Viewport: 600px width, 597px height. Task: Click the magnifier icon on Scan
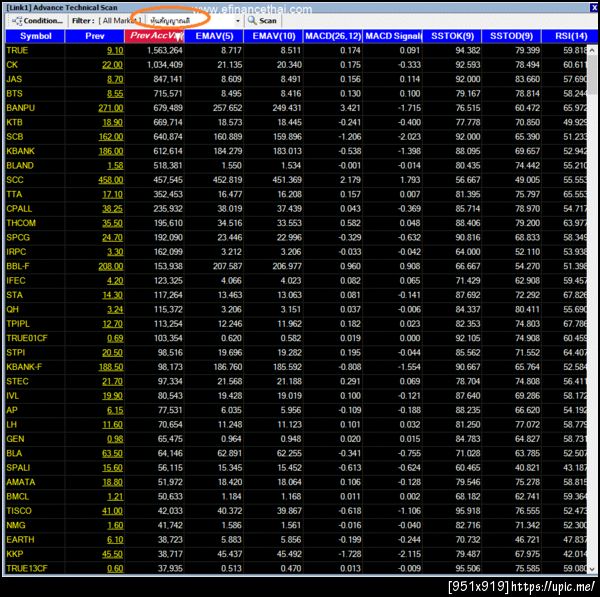[252, 21]
